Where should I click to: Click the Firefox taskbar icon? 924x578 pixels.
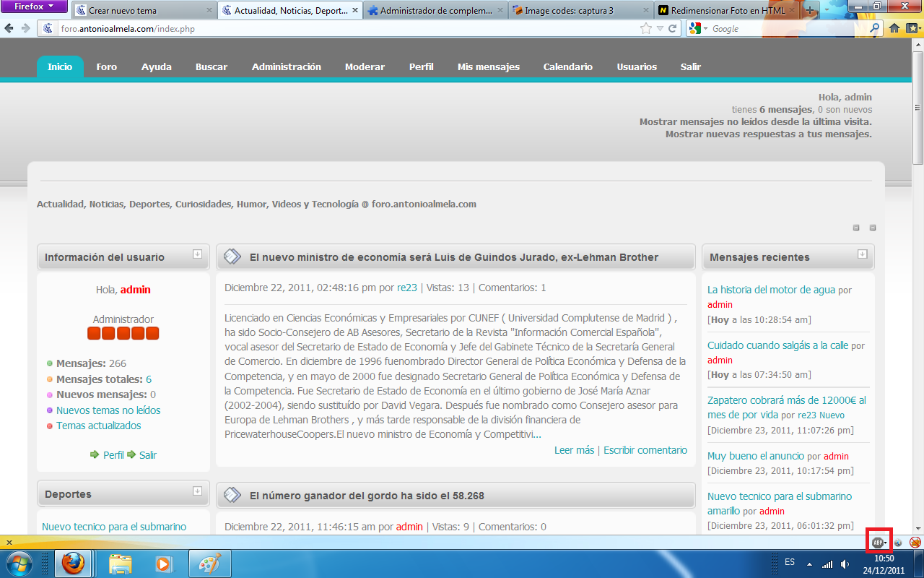[72, 564]
